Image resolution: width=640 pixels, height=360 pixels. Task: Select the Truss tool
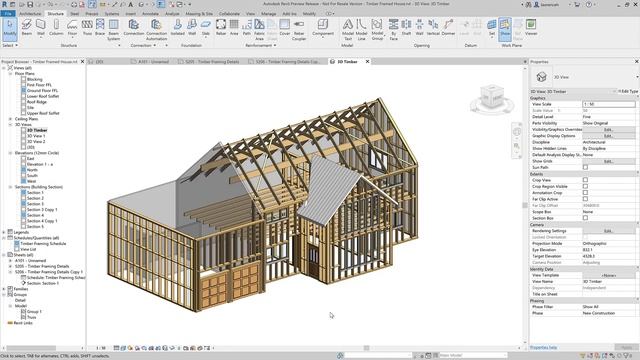87,27
